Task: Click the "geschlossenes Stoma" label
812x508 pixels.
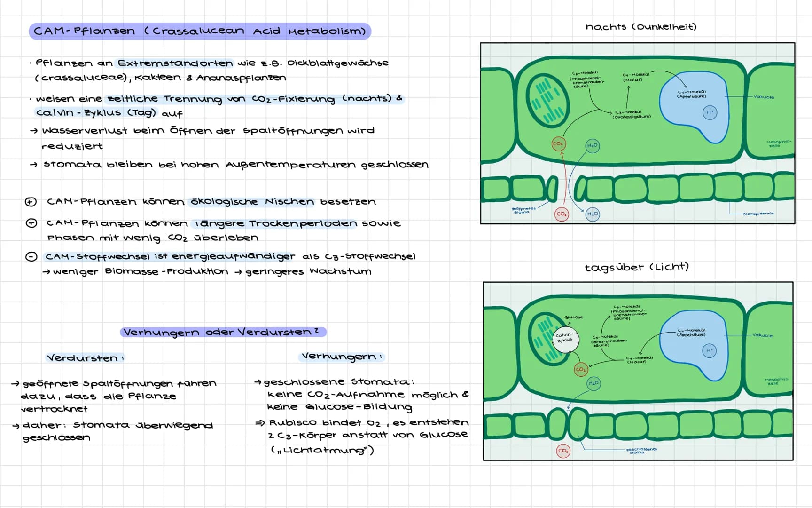Action: [641, 451]
